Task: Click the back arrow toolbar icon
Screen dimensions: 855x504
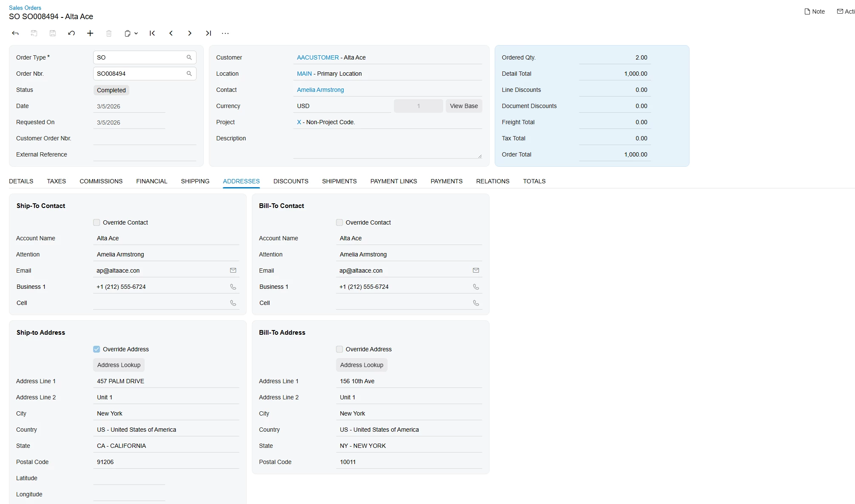Action: 15,33
